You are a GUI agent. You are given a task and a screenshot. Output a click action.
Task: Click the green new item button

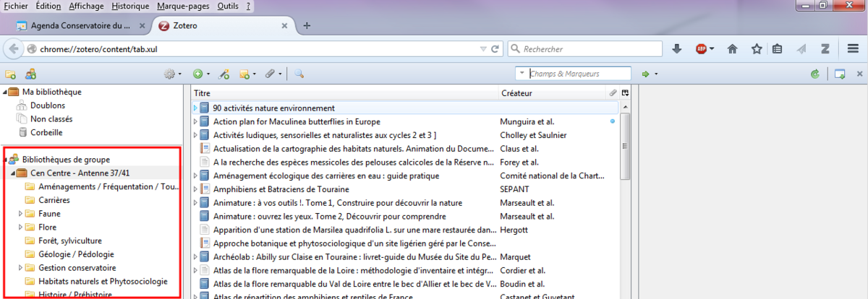click(197, 74)
